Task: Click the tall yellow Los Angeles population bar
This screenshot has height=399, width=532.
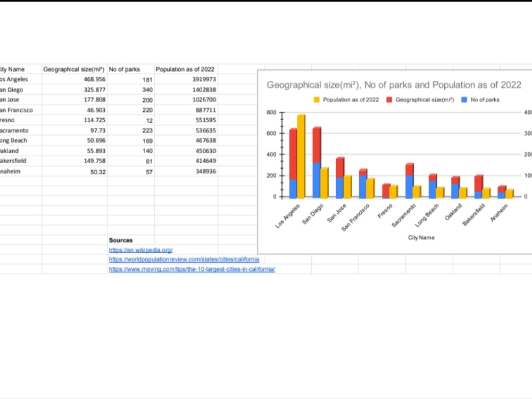Action: 301,156
